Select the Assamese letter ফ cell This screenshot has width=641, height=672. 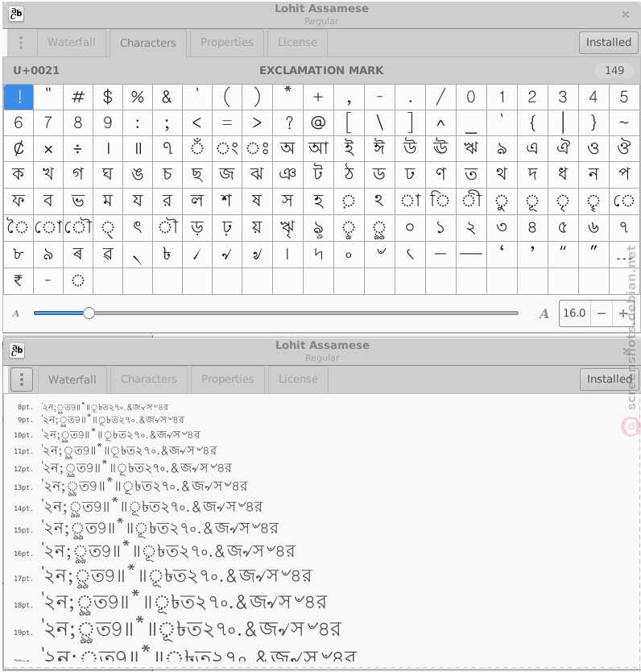tap(19, 201)
